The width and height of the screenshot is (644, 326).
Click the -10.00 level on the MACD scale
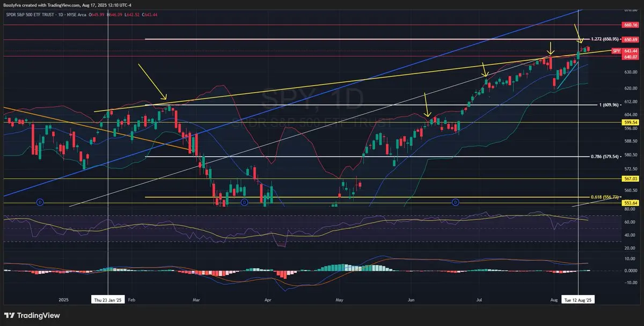(x=630, y=283)
